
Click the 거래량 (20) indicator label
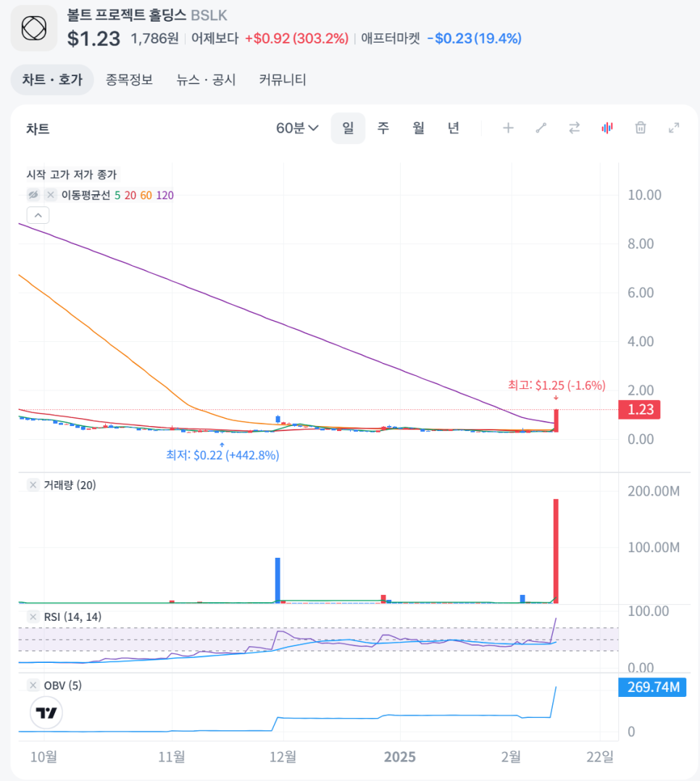(70, 485)
